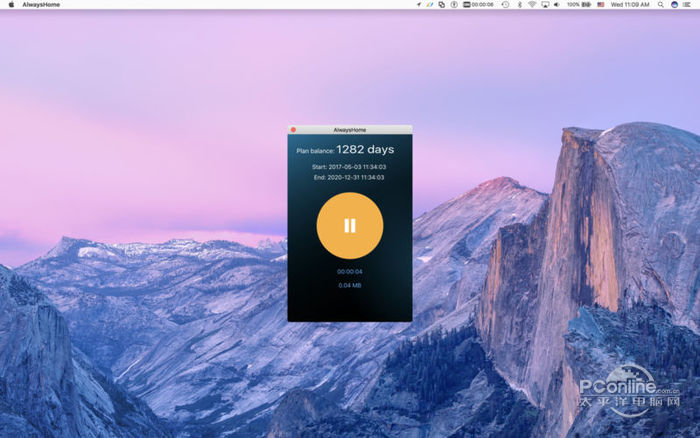700x438 pixels.
Task: Click the Start: 2017-05-03 date line
Action: [x=349, y=167]
